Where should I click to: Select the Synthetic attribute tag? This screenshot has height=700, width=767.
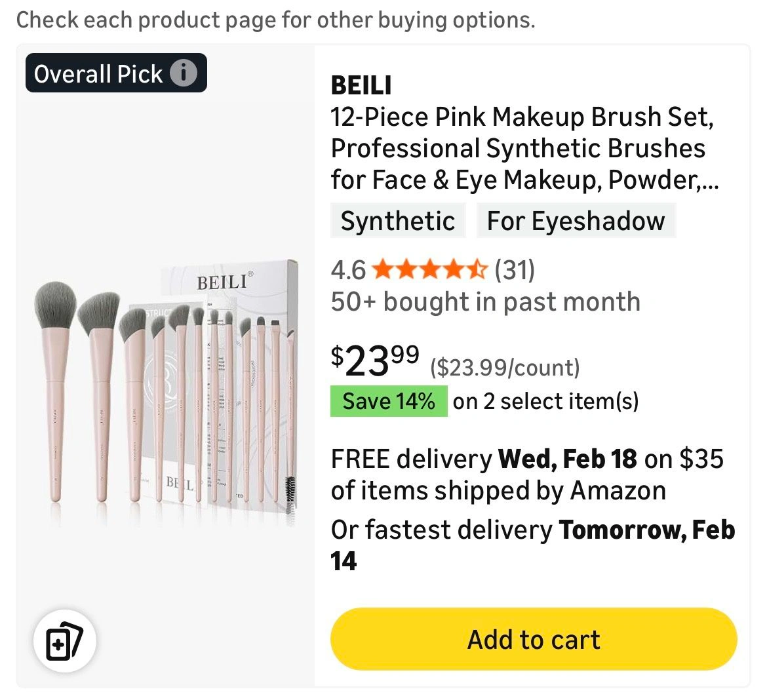397,221
